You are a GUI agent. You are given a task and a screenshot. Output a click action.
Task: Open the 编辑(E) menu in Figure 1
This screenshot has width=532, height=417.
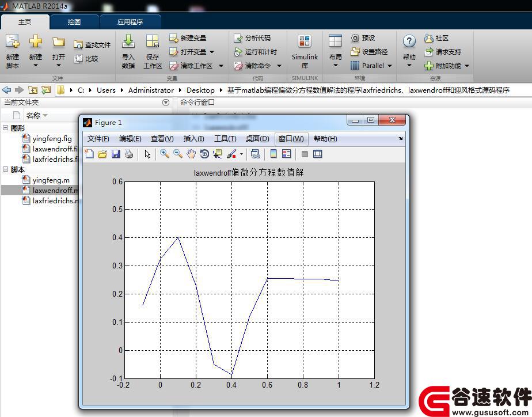130,139
